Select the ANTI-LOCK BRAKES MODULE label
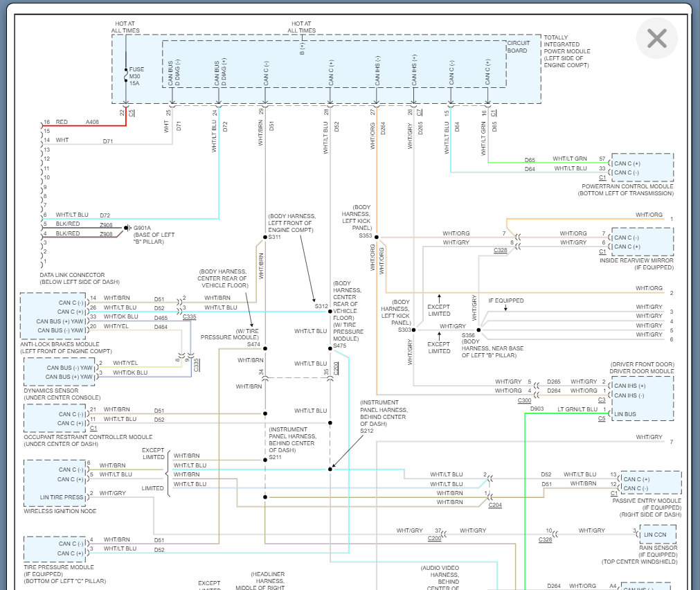Screen dimensions: 700x590 tap(60, 344)
